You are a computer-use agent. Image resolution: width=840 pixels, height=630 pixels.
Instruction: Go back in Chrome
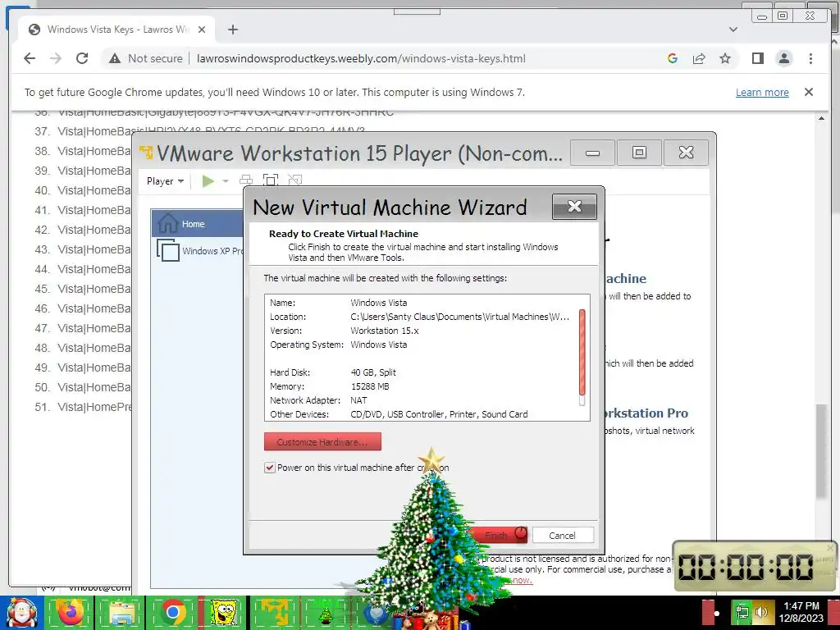tap(30, 58)
